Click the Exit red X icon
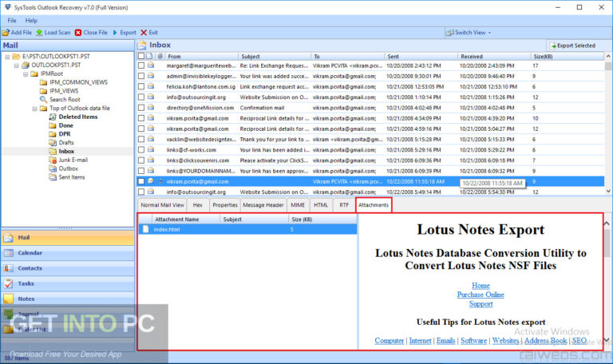Viewport: 613px width, 364px height. [144, 33]
